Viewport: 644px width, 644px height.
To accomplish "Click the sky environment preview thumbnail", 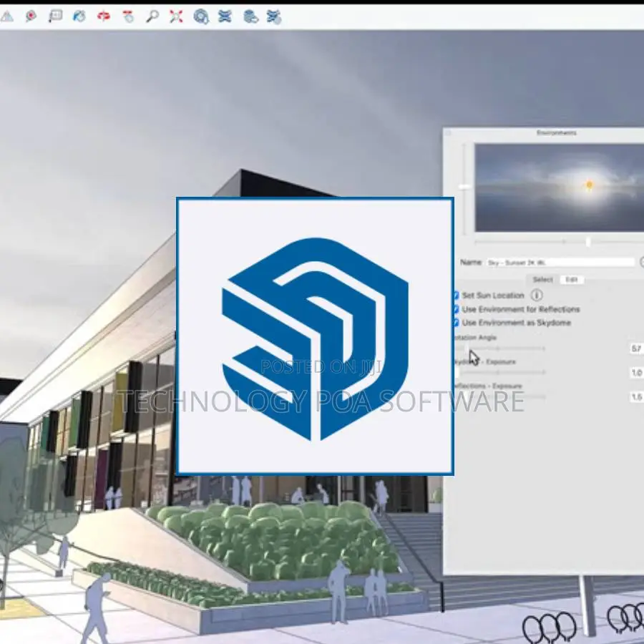I will (560, 187).
